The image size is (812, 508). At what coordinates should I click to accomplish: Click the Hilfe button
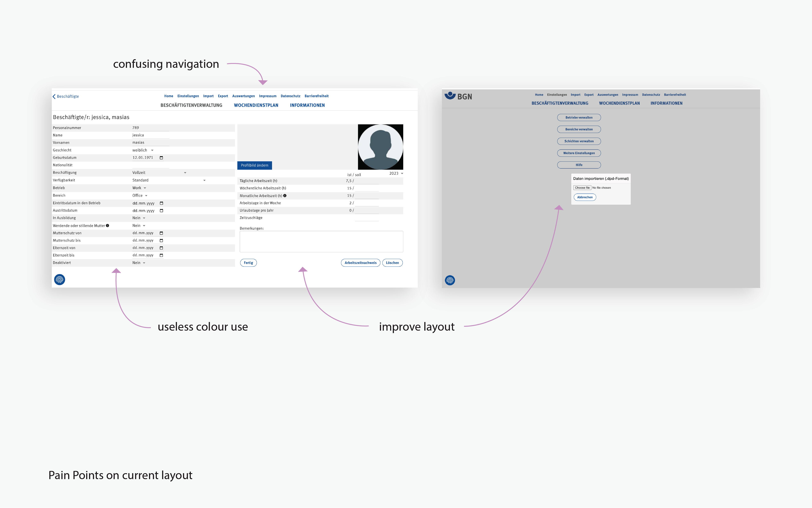point(579,165)
